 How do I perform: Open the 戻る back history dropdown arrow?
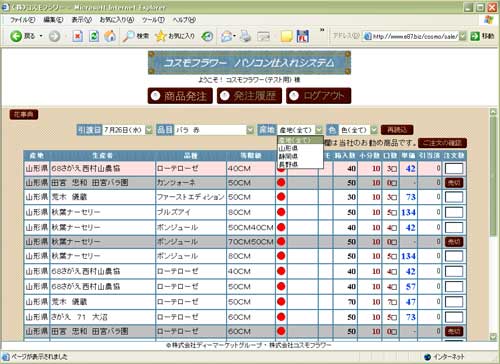pyautogui.click(x=41, y=36)
